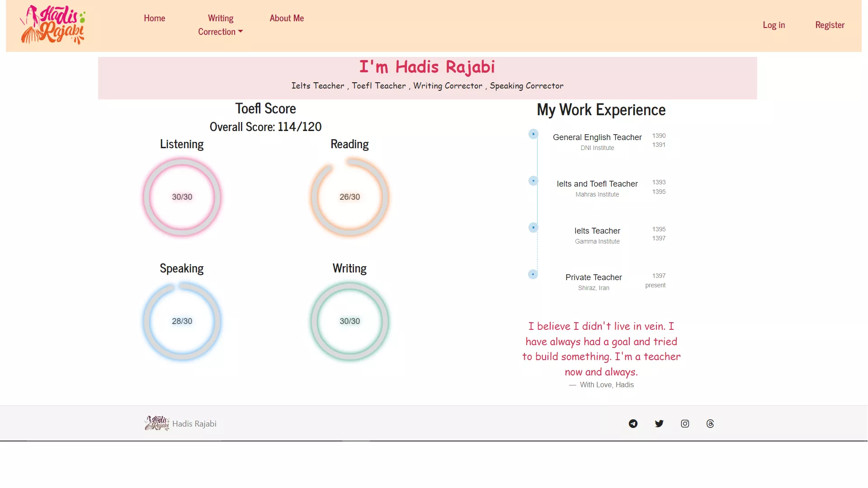868x488 pixels.
Task: Open the Threads icon in footer
Action: click(x=710, y=423)
